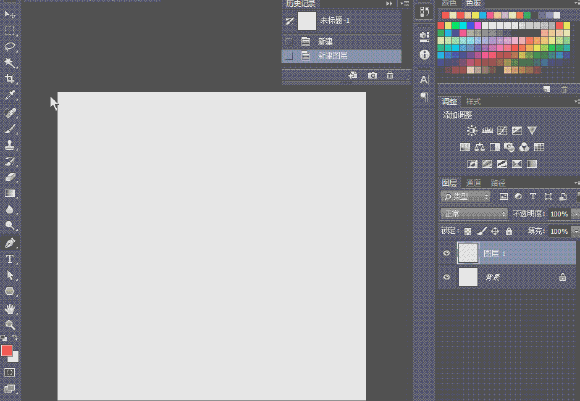580x401 pixels.
Task: Create new snapshot camera icon
Action: pyautogui.click(x=372, y=75)
